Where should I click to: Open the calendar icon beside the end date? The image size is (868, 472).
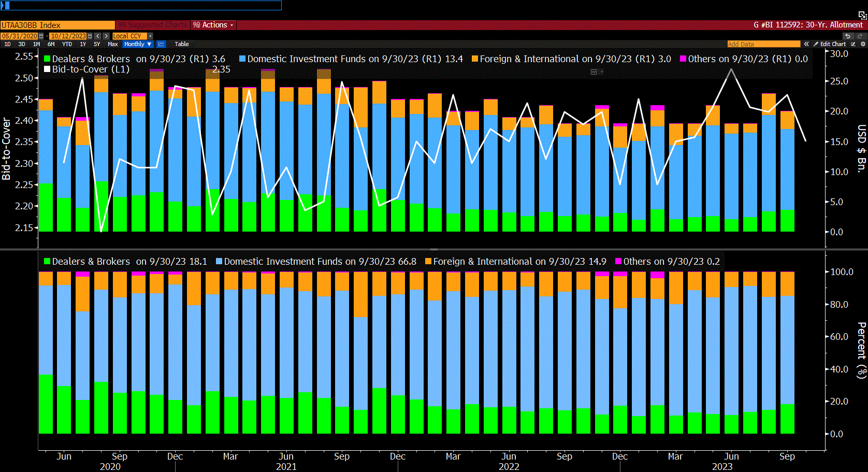tap(90, 36)
